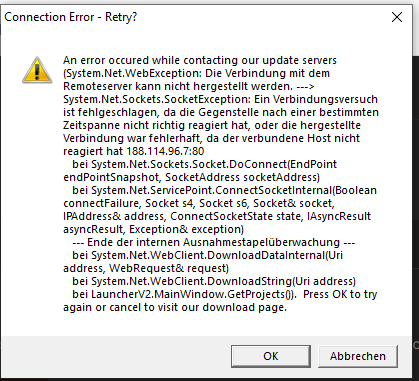Screen dimensions: 419x381
Task: Click the 188.114.96.7:80 address text
Action: (165, 151)
